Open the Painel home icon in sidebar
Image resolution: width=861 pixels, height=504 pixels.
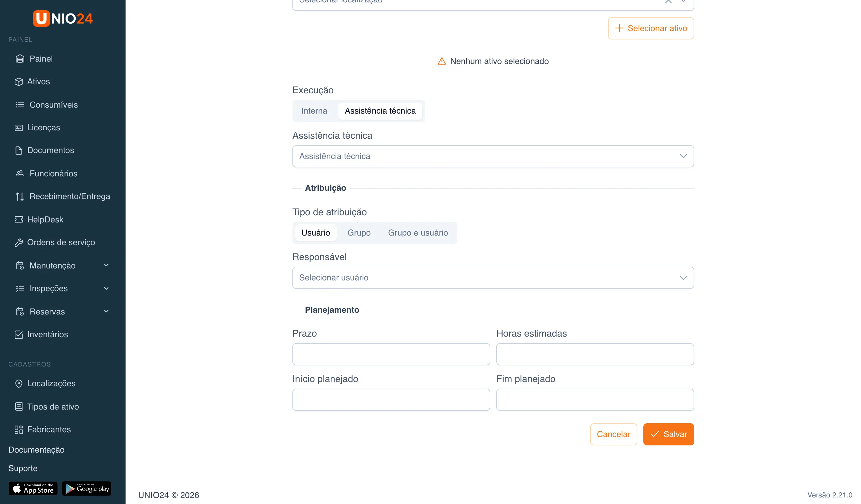tap(20, 59)
